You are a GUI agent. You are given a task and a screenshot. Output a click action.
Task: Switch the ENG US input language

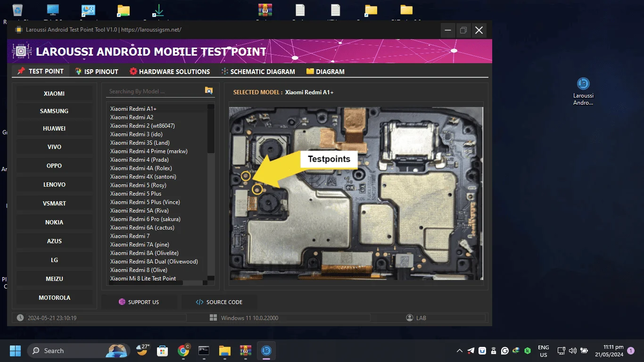(544, 351)
